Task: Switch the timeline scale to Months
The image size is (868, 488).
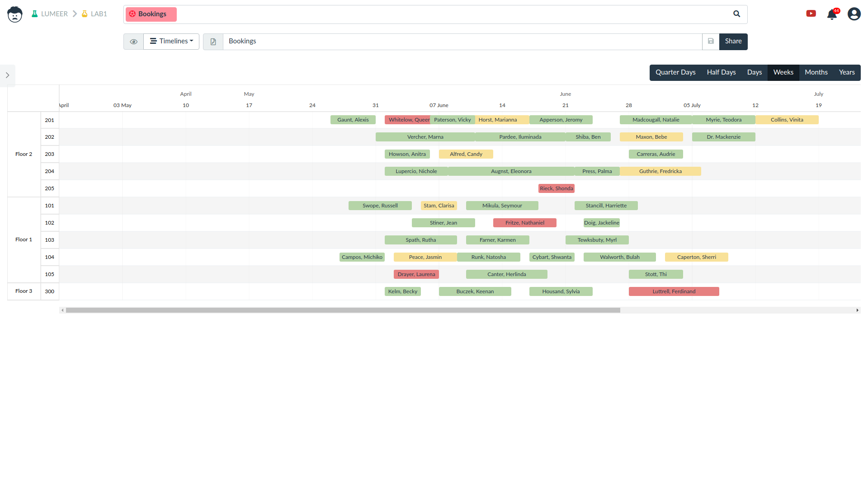Action: point(816,72)
